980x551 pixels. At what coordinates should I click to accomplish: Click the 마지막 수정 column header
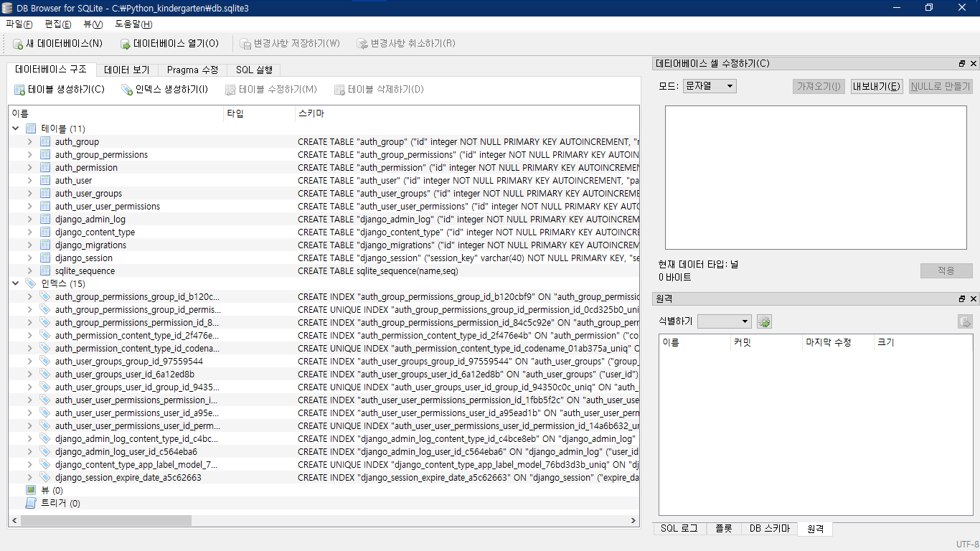coord(838,342)
